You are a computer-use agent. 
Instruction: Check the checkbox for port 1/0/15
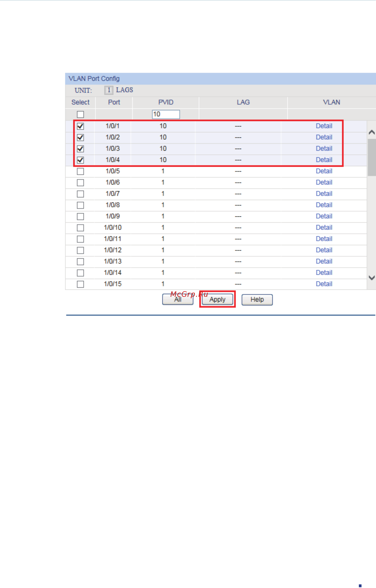80,284
